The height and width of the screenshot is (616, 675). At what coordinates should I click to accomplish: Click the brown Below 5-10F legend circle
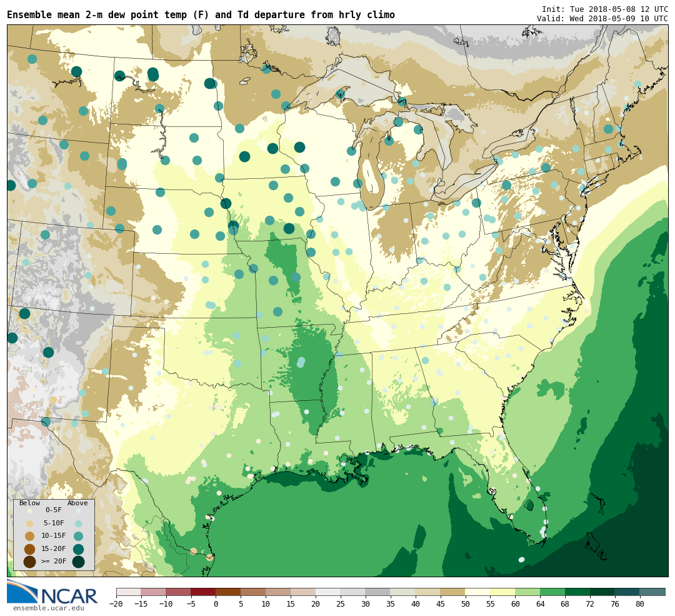30,523
